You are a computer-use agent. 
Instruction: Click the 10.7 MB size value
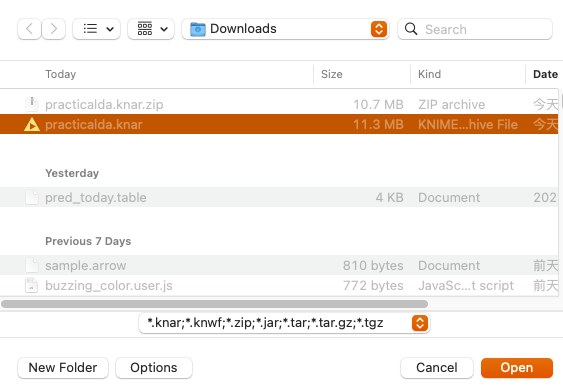tap(378, 104)
